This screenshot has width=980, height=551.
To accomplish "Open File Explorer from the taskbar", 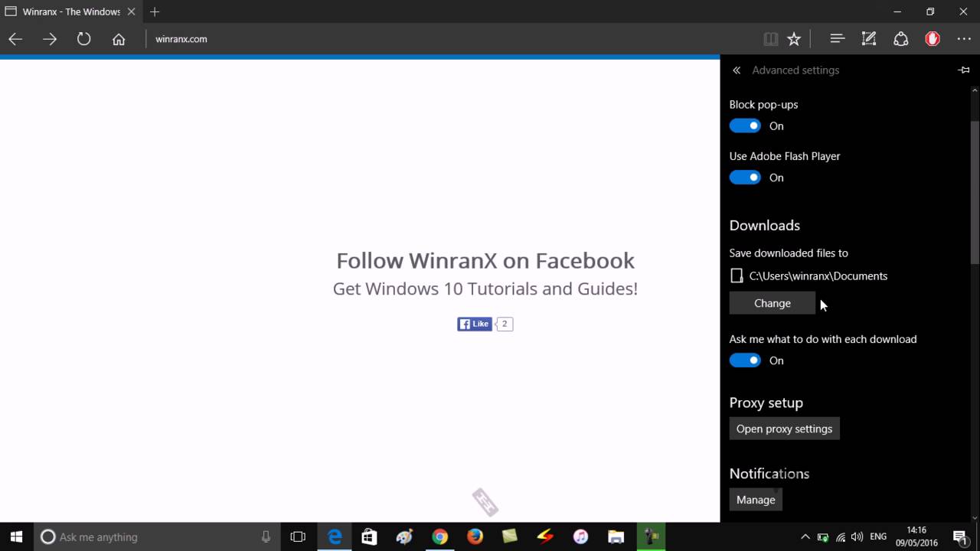I will [616, 536].
